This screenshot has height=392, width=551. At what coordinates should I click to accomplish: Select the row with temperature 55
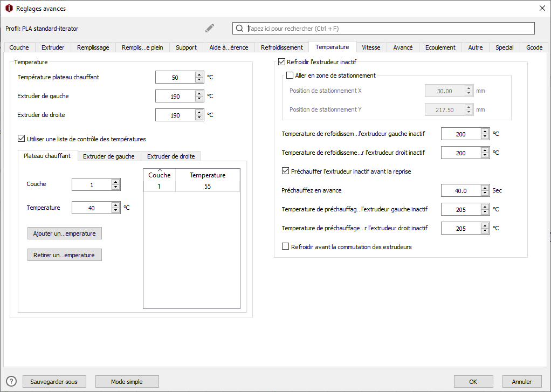click(192, 187)
